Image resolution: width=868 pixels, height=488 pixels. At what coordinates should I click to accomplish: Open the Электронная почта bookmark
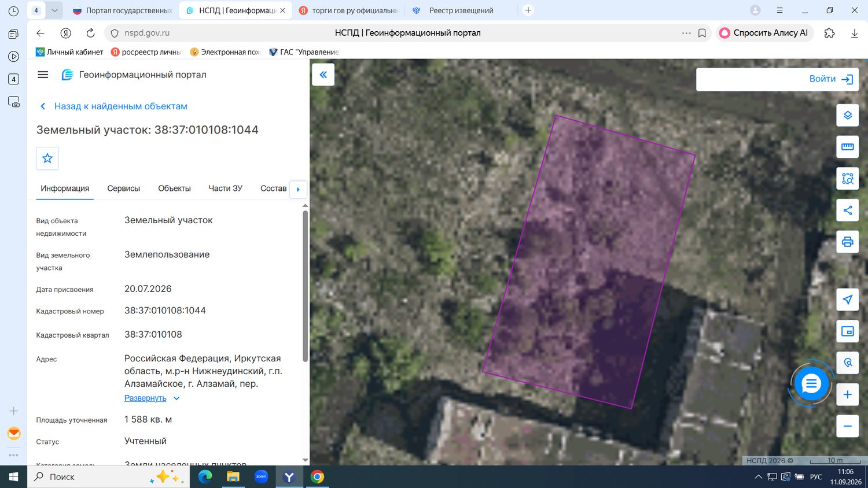pyautogui.click(x=225, y=52)
